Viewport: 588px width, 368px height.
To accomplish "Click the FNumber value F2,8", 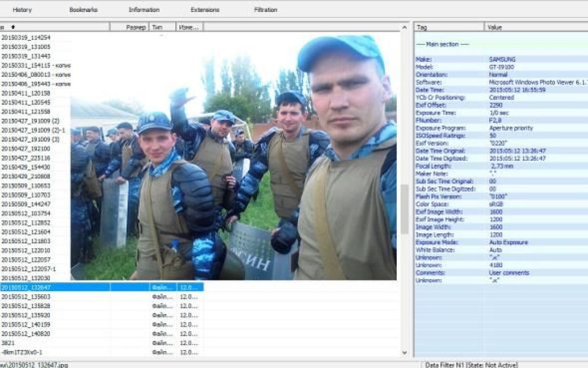I will pos(495,120).
